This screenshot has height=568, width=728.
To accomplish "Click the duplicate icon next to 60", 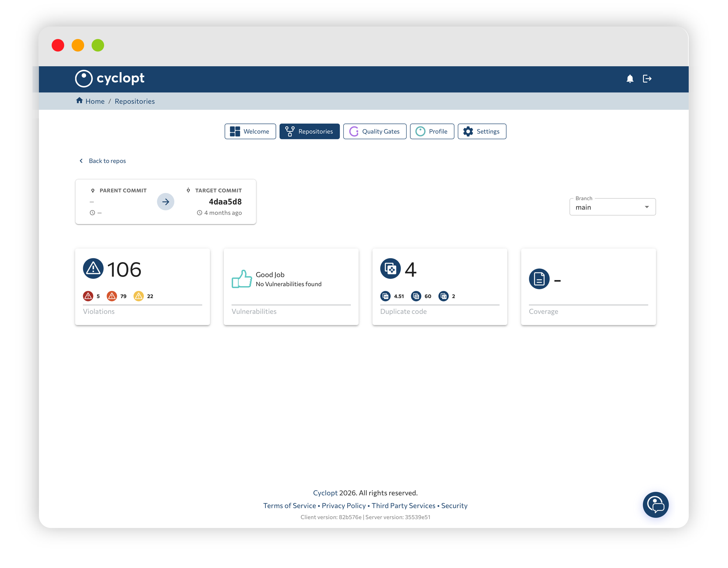I will click(416, 296).
